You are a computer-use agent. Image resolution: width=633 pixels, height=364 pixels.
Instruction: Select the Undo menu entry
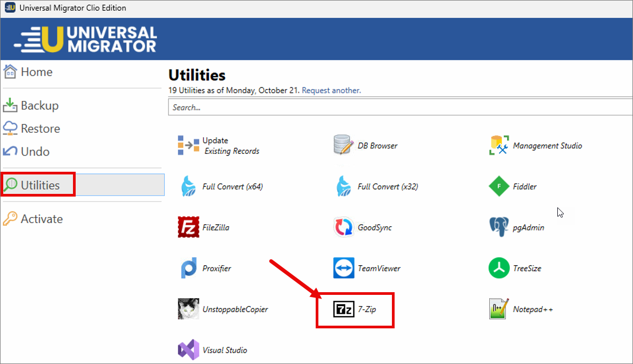pos(35,151)
